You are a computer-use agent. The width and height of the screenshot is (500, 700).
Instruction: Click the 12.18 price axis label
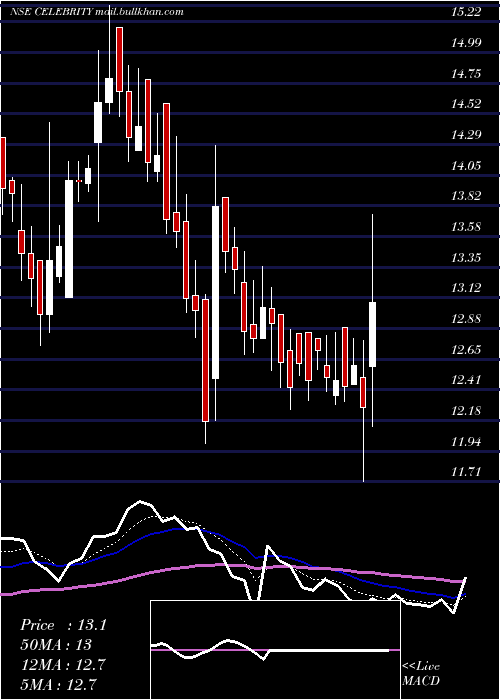pos(466,411)
